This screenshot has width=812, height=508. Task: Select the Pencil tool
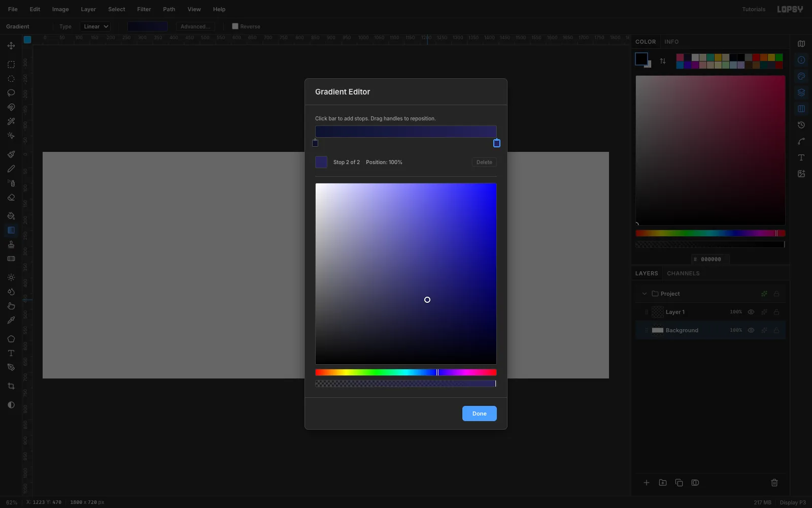pos(11,169)
